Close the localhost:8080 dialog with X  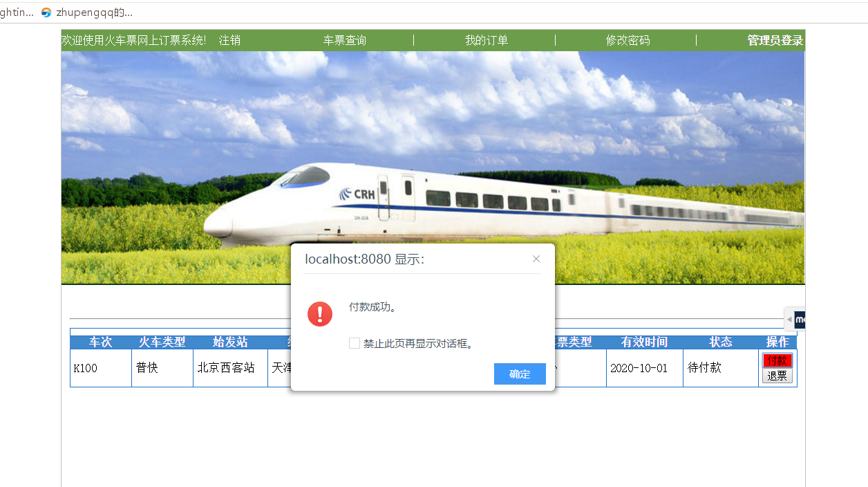pos(536,259)
